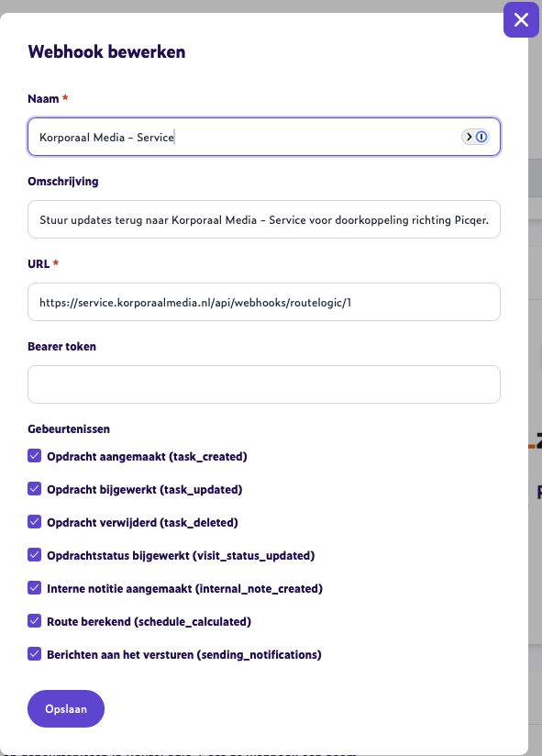The image size is (542, 756).
Task: Click the Omschrijving description text box
Action: tap(263, 218)
